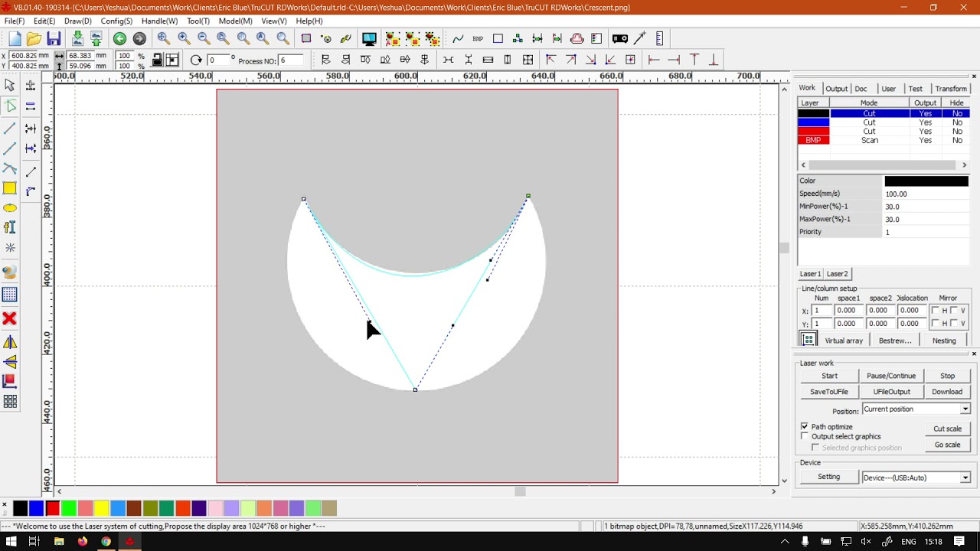Screen dimensions: 980x551
Task: Open the Model(M) menu
Action: [x=235, y=21]
